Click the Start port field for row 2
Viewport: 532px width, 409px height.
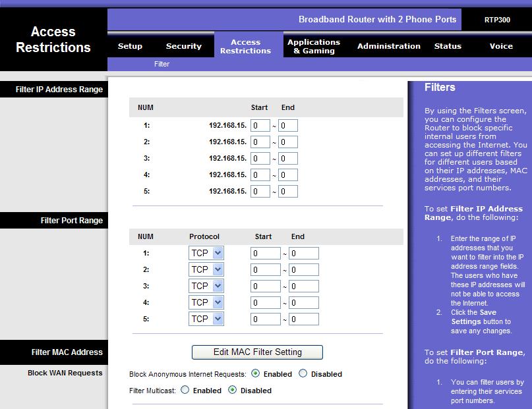264,269
